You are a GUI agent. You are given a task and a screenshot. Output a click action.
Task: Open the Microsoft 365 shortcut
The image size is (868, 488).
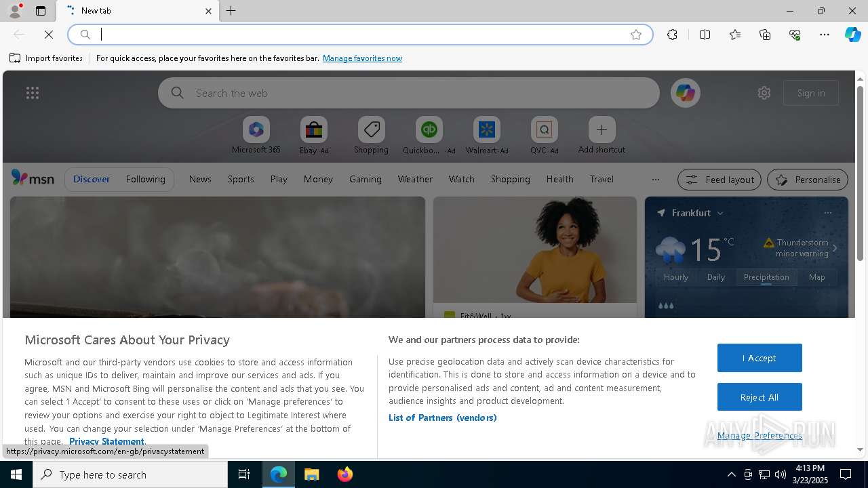click(x=256, y=135)
